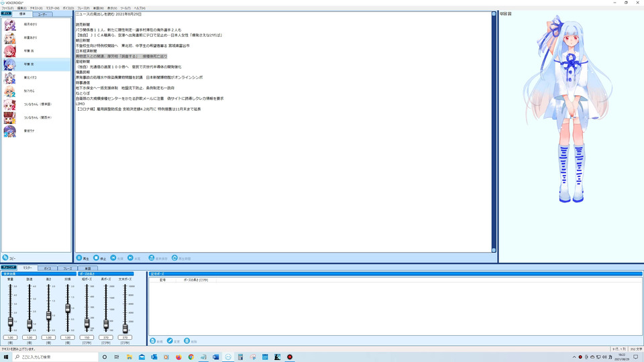Pick the 東北イタコ voice avatar
The width and height of the screenshot is (644, 362).
[10, 78]
